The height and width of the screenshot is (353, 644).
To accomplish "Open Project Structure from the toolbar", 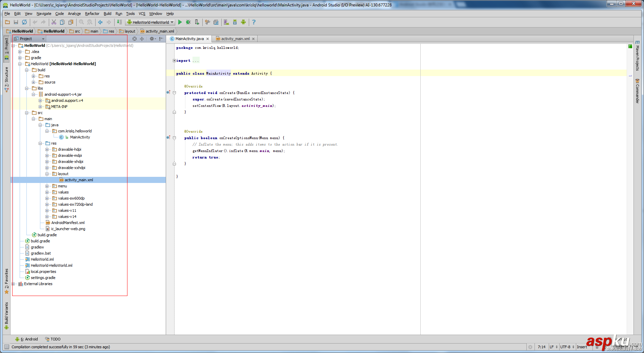I will coord(216,22).
